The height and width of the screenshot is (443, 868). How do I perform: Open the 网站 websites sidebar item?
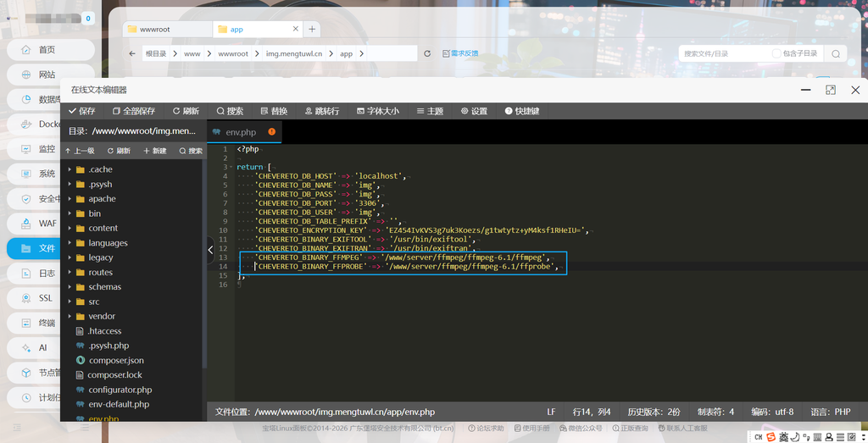pyautogui.click(x=50, y=75)
